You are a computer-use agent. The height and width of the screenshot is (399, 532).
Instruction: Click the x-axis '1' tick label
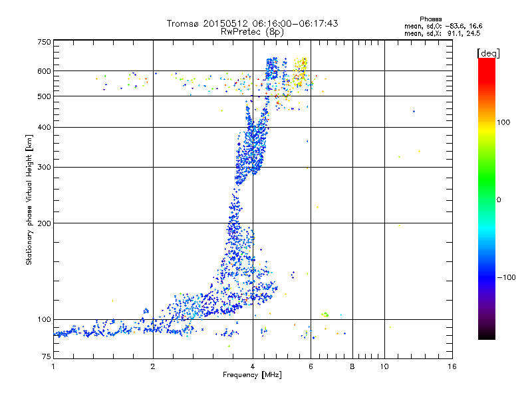click(53, 366)
